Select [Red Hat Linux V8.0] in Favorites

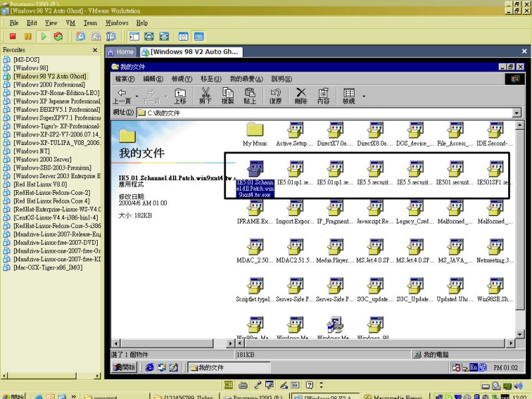tap(40, 184)
